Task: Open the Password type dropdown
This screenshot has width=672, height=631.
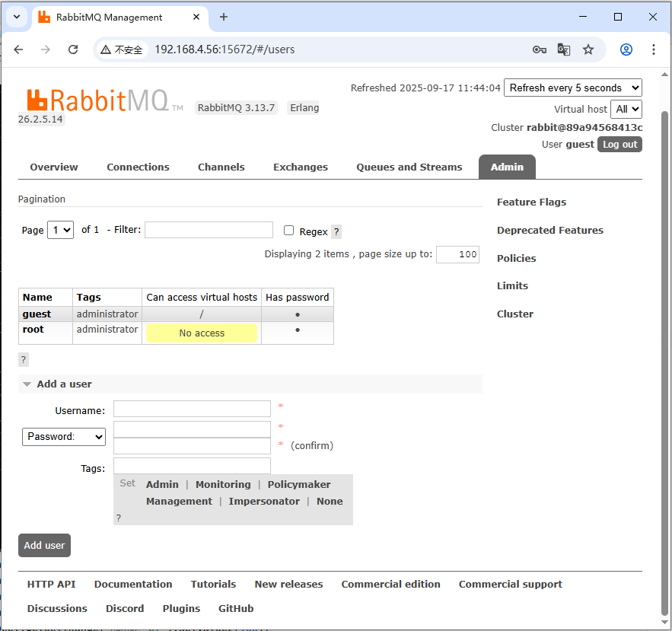Action: (x=64, y=437)
